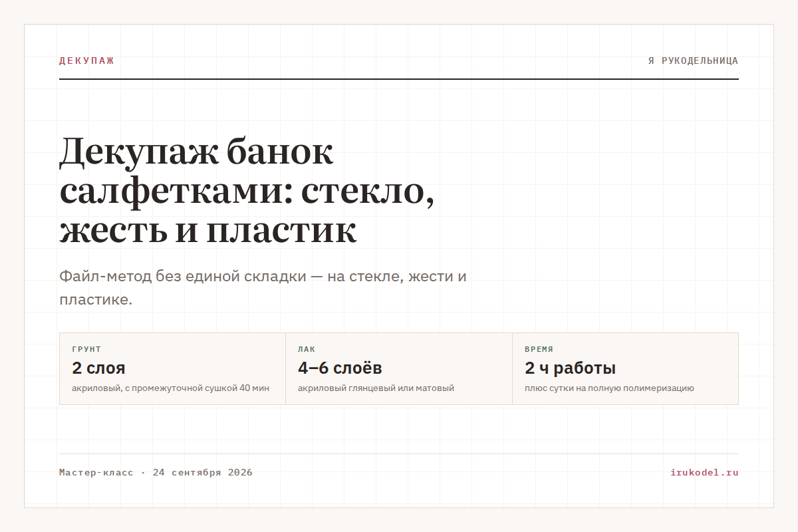Click the ВРЕМЯ card label
Viewport: 798px width, 532px height.
click(539, 349)
